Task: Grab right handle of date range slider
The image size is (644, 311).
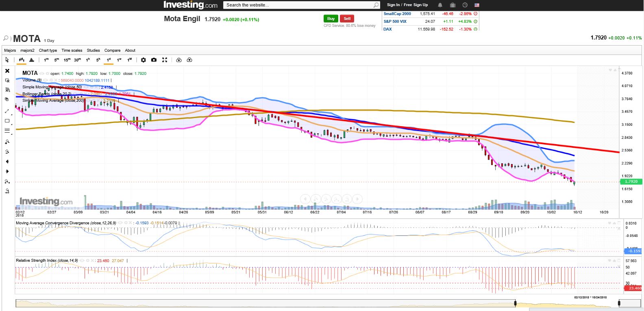Action: [x=619, y=303]
